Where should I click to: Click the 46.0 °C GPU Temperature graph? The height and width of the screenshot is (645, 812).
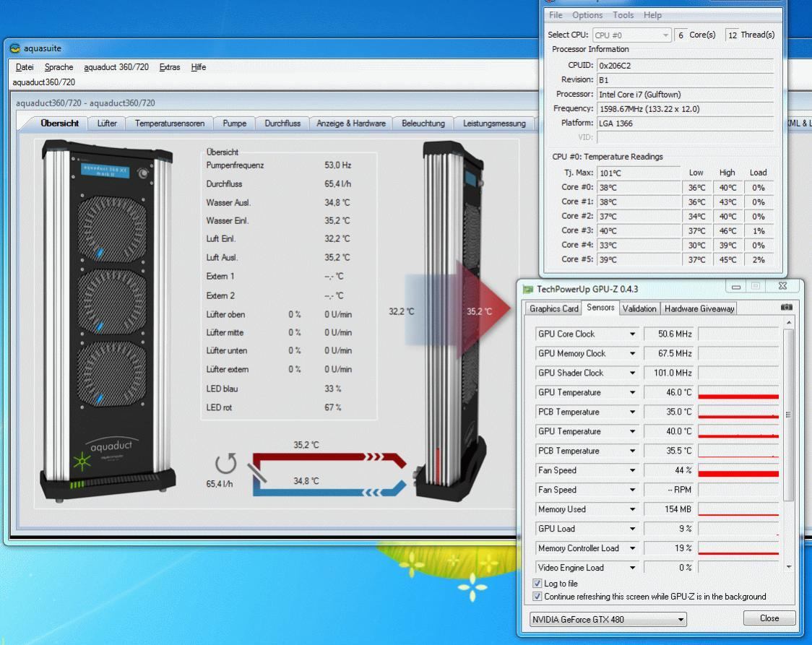click(x=738, y=392)
